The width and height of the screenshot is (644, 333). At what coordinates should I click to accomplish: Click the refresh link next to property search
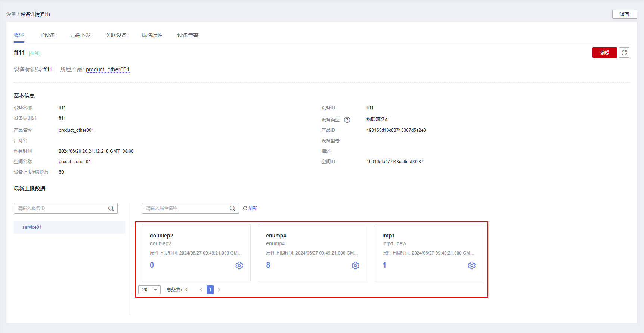(250, 208)
